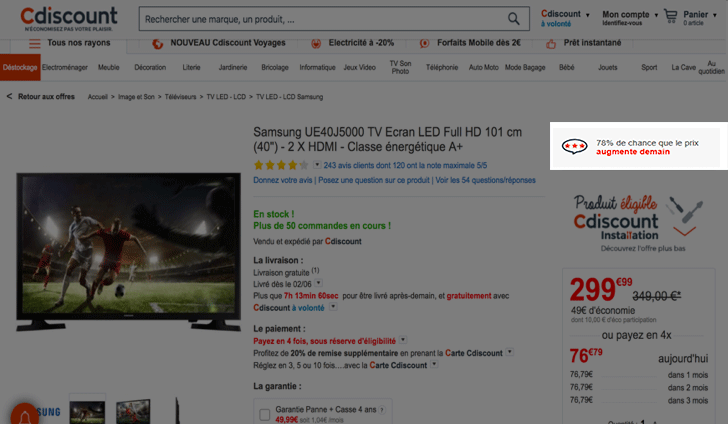Expand the Cdiscount à volonté delivery info arrow
Image resolution: width=728 pixels, height=424 pixels.
click(x=333, y=307)
